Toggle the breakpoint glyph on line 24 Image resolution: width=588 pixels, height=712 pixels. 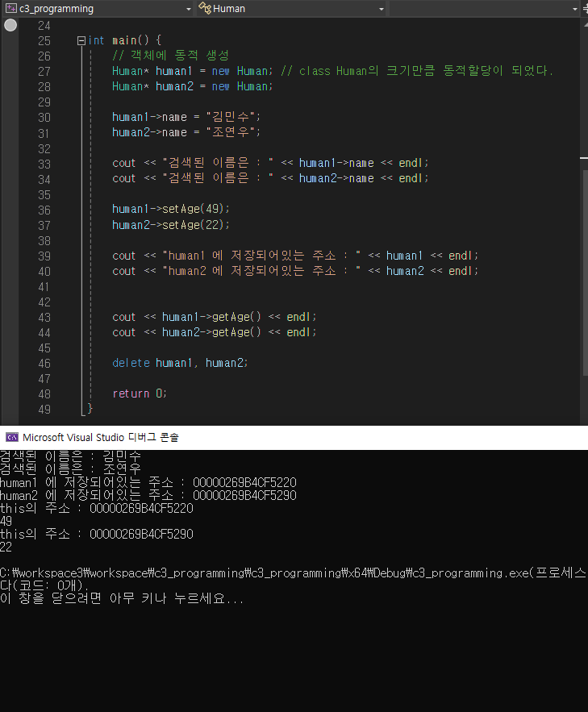point(10,26)
